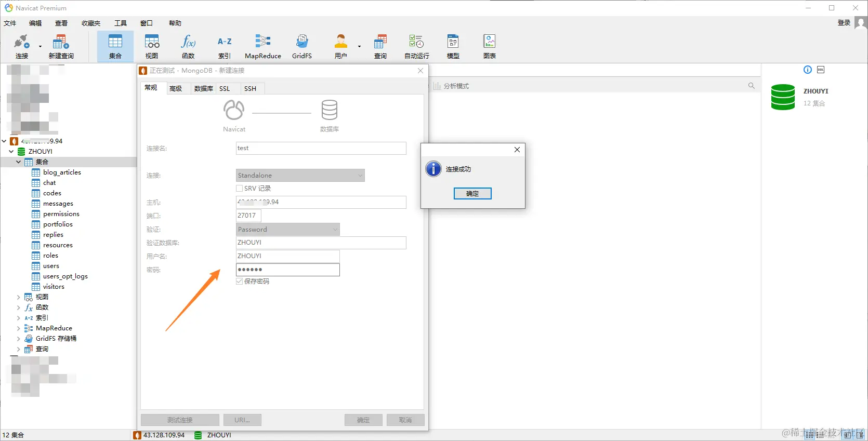Image resolution: width=868 pixels, height=441 pixels.
Task: Open the Standalone connection type dropdown
Action: (300, 176)
